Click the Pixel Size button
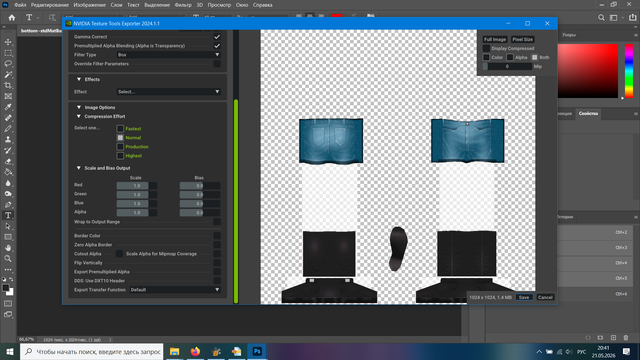 click(x=522, y=39)
